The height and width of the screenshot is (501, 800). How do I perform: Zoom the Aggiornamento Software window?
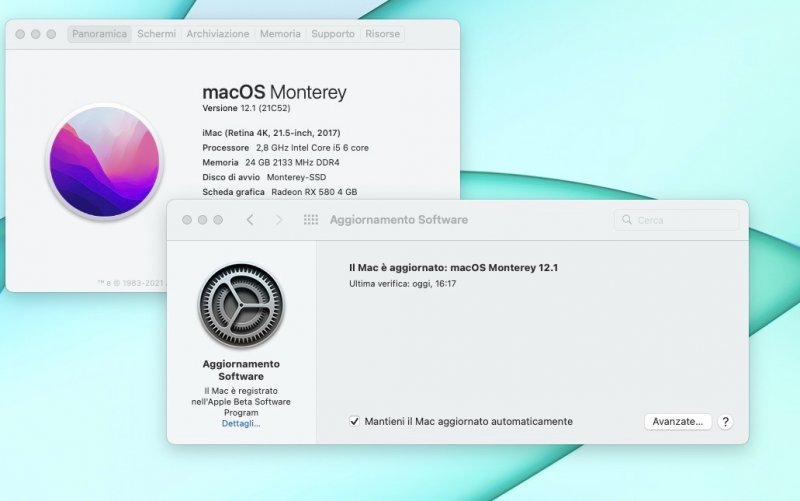pyautogui.click(x=218, y=220)
